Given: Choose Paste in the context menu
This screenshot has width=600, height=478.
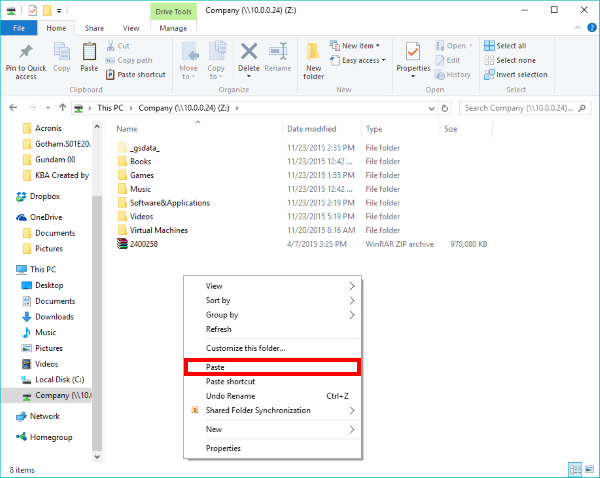Looking at the screenshot, I should point(272,367).
